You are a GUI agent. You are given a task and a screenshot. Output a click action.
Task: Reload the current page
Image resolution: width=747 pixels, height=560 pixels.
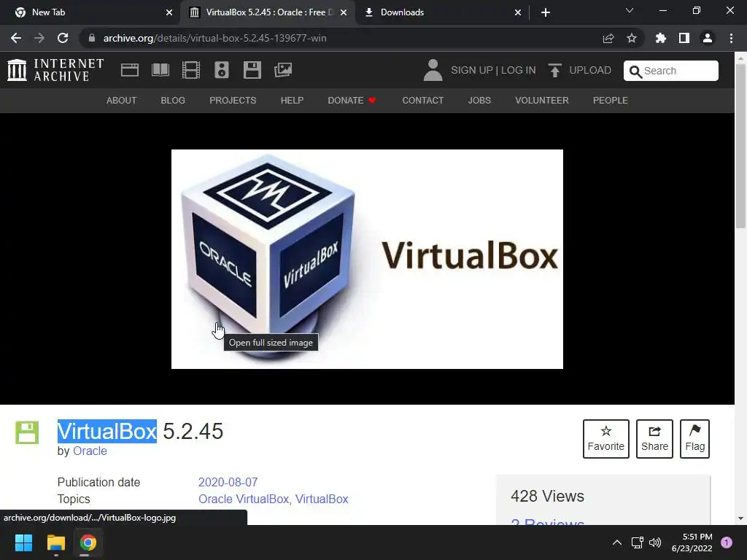pyautogui.click(x=63, y=38)
